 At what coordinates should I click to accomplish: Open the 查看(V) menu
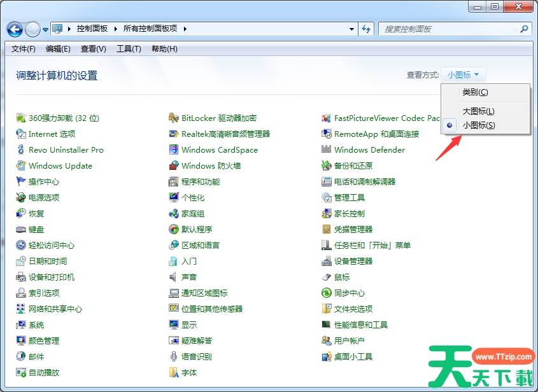[94, 49]
